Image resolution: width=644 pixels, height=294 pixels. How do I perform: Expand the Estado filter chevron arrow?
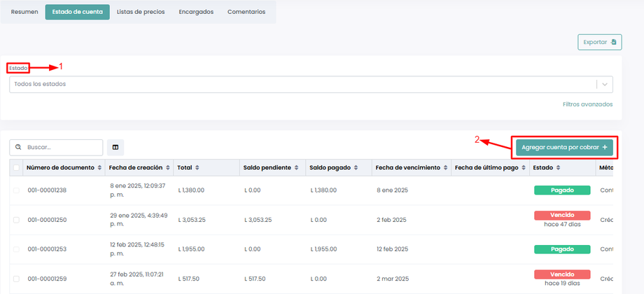[x=604, y=84]
